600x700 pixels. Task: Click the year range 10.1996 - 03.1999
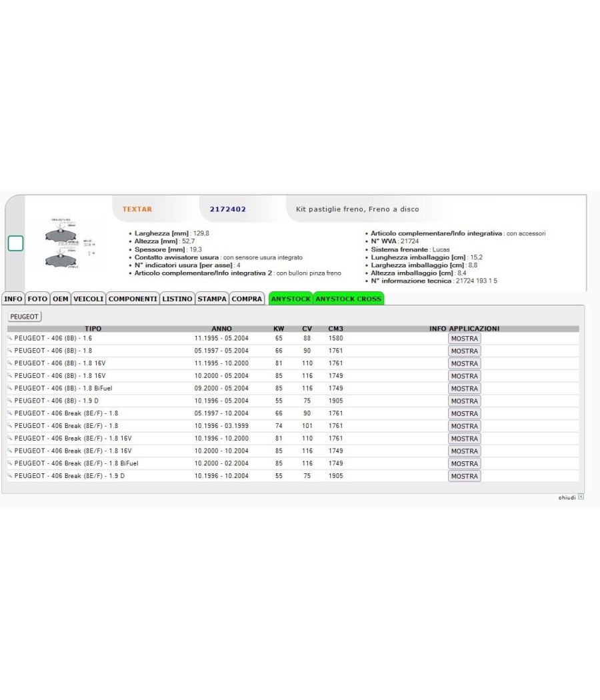coord(221,426)
